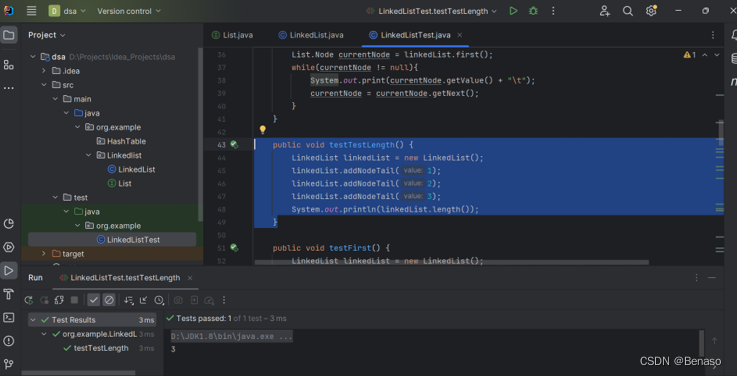737x376 pixels.
Task: Open the Git tool window icon
Action: [8, 364]
